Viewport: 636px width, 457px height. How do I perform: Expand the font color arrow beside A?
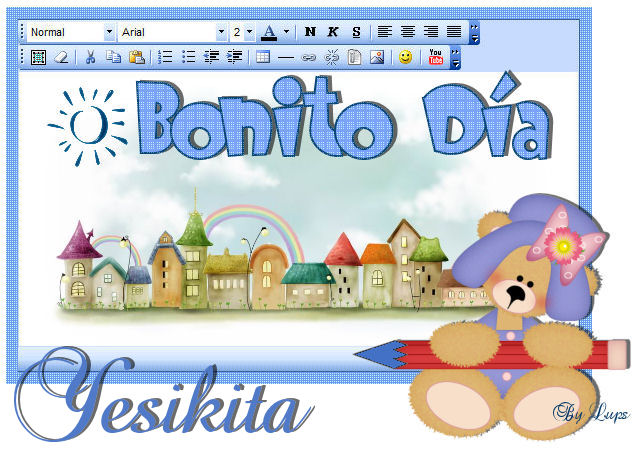[x=286, y=31]
